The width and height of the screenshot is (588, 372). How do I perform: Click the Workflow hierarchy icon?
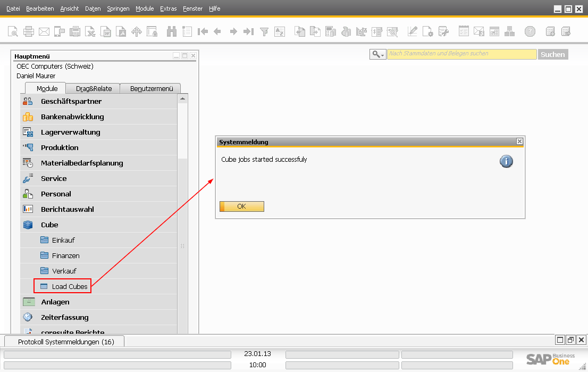coord(510,31)
